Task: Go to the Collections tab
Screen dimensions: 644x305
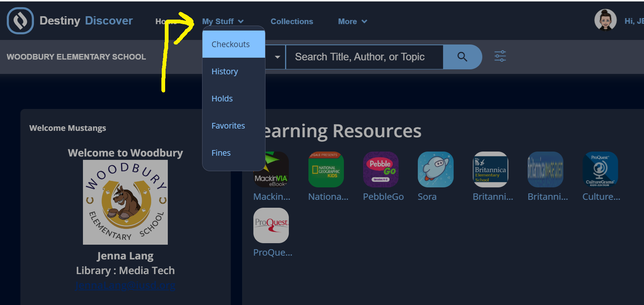Action: 292,21
